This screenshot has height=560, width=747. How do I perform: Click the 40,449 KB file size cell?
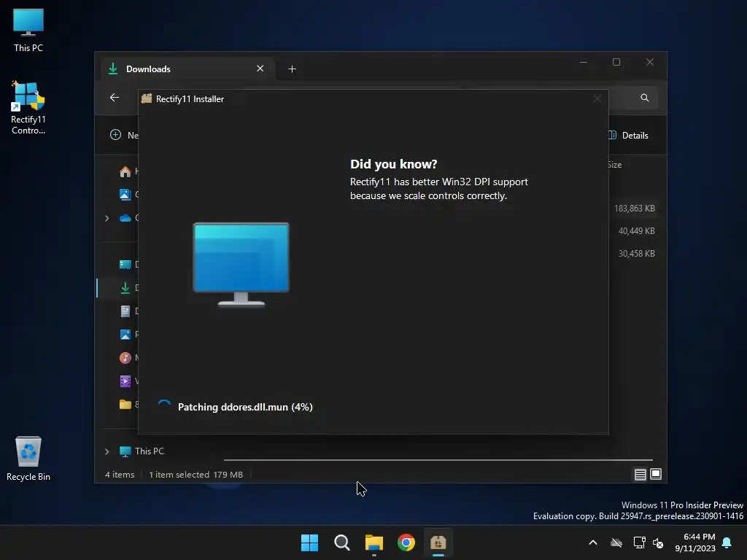tap(636, 231)
